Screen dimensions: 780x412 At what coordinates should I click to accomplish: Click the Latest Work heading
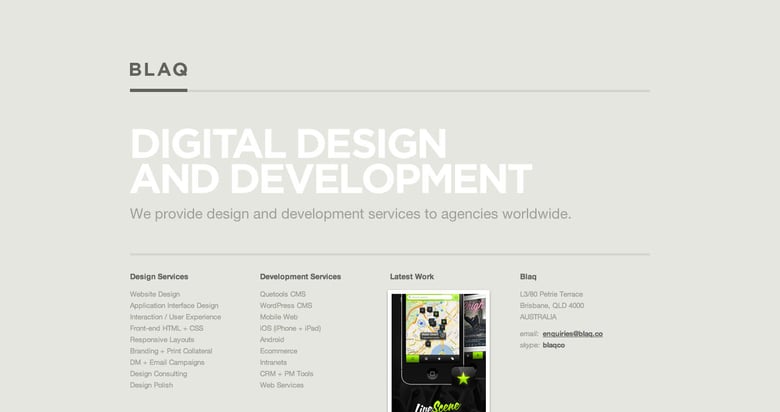[412, 276]
